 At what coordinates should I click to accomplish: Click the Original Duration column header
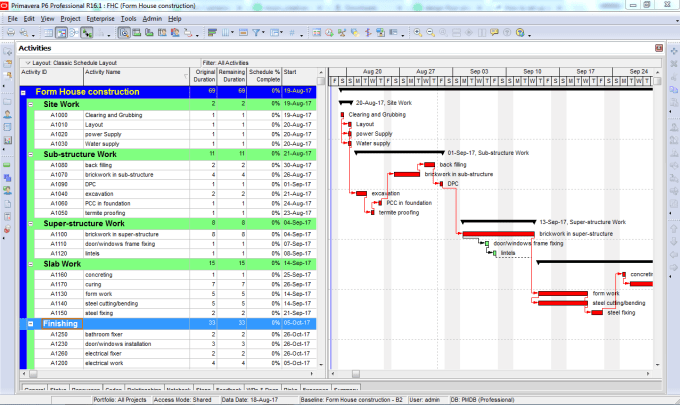tap(203, 76)
